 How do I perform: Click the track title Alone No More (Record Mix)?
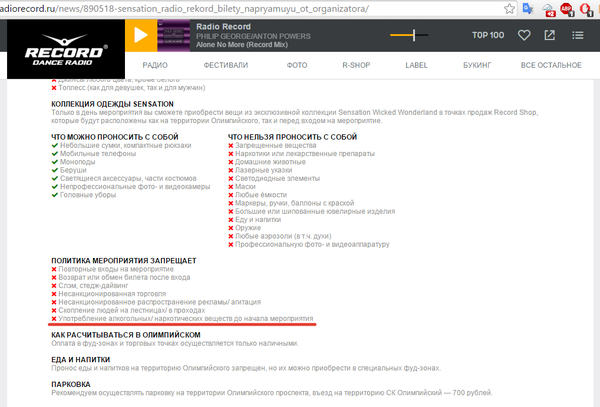coord(242,45)
